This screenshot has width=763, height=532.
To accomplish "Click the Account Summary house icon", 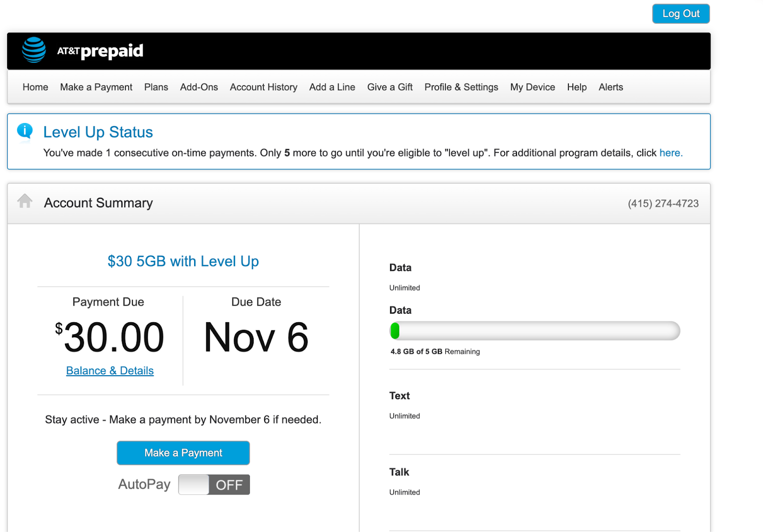I will pos(25,201).
